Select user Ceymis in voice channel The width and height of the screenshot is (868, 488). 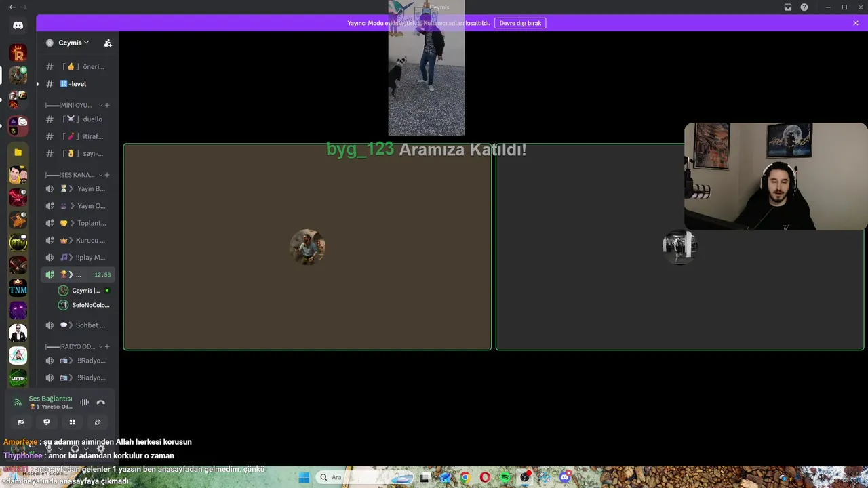tap(84, 291)
